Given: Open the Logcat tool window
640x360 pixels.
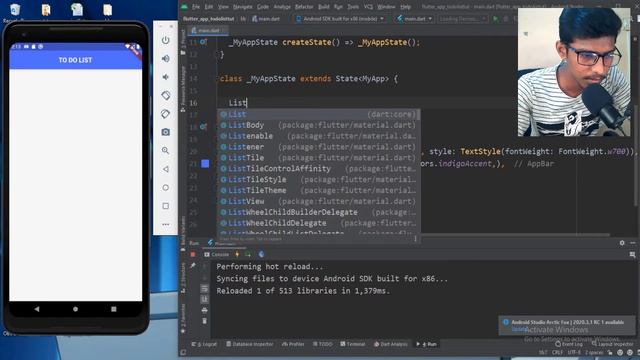Looking at the screenshot, I should (x=204, y=344).
